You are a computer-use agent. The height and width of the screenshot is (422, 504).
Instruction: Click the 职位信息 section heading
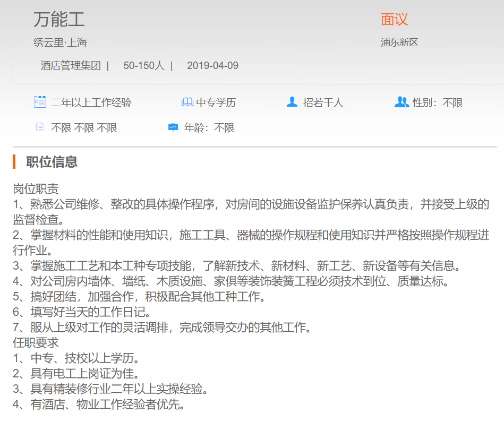(52, 162)
